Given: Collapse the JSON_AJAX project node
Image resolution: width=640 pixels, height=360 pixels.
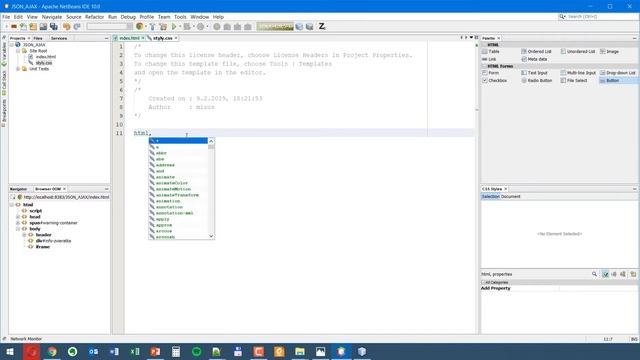Looking at the screenshot, I should click(12, 45).
